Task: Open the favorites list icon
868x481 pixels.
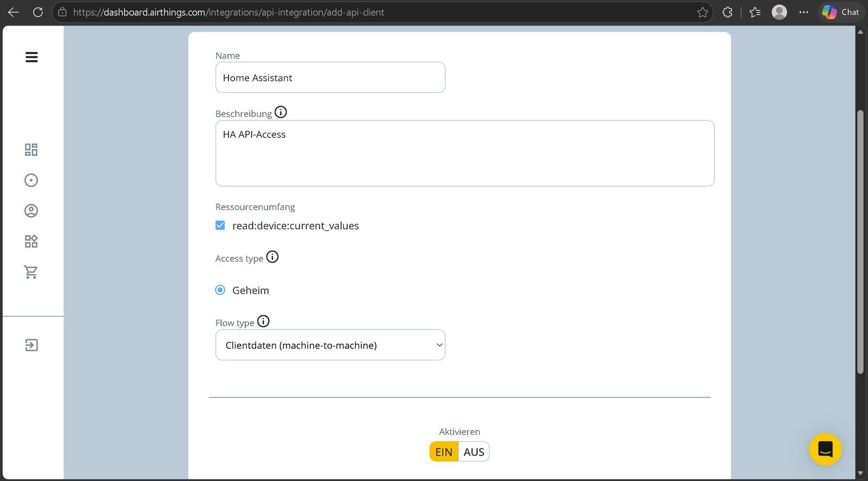Action: point(755,12)
